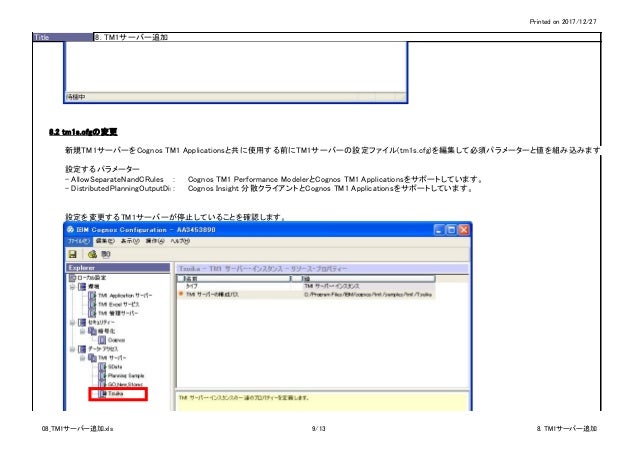Open the ヘルプ(H) menu
The image size is (638, 451).
180,241
